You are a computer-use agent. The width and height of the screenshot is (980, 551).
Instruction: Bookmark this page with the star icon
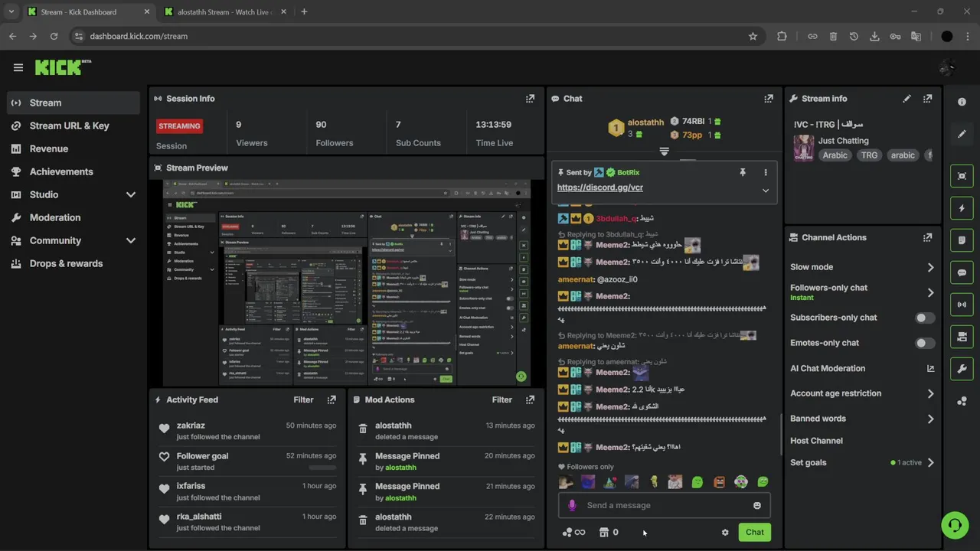coord(753,36)
